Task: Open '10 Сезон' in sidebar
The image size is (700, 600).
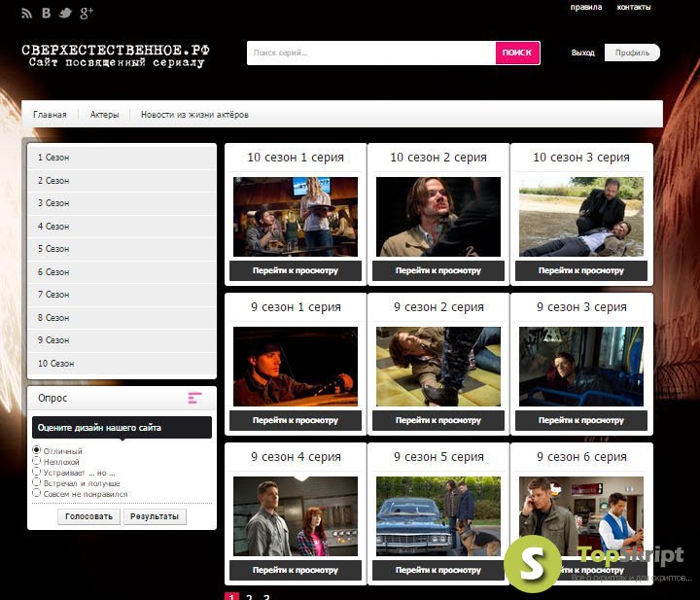Action: [122, 364]
